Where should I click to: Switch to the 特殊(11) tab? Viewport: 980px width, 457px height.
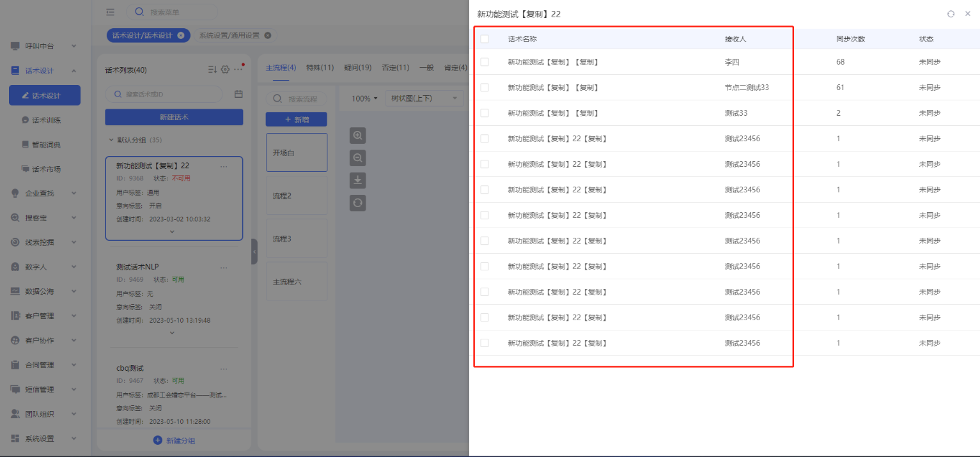coord(320,68)
